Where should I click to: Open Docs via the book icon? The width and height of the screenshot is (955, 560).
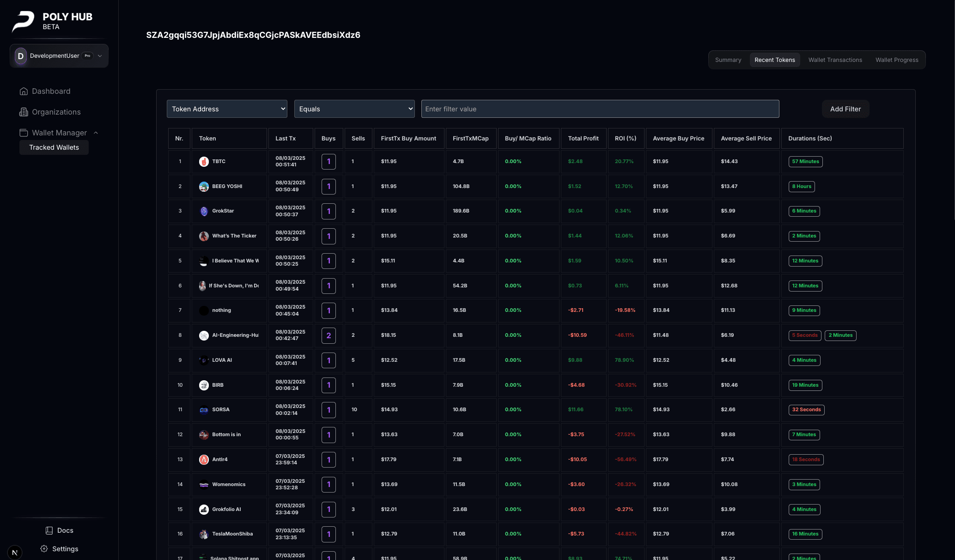tap(49, 530)
